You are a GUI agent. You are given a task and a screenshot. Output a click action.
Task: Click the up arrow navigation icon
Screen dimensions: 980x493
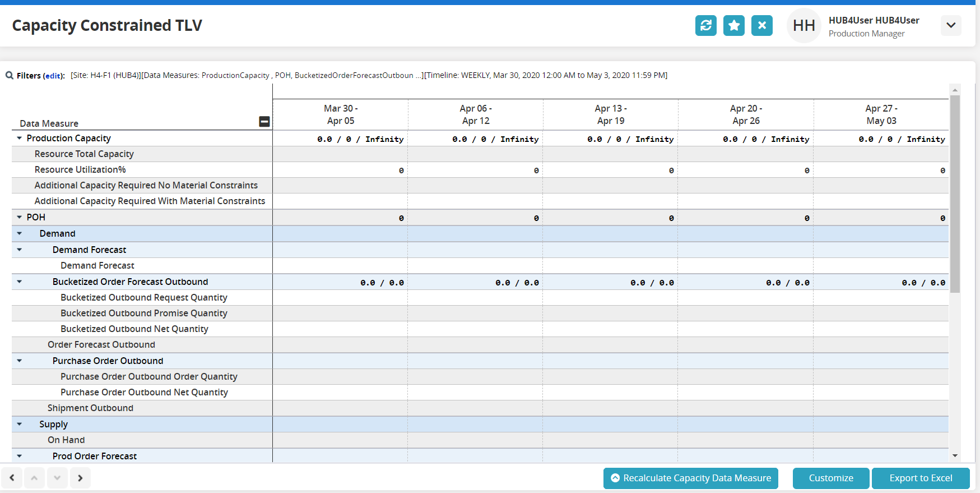click(x=34, y=478)
